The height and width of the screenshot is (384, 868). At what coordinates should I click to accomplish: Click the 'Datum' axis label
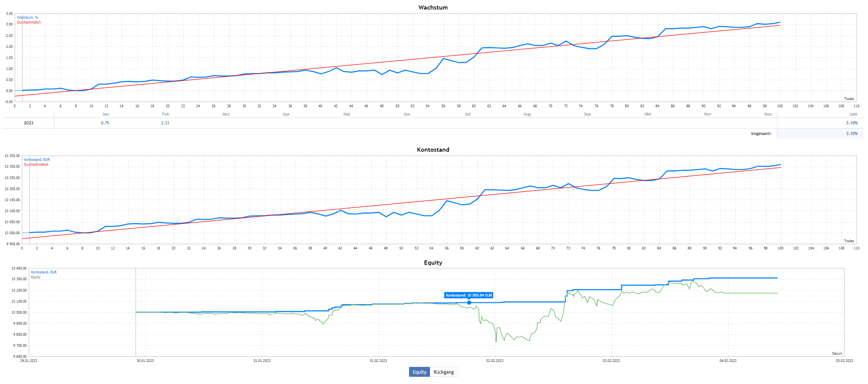[x=837, y=354]
